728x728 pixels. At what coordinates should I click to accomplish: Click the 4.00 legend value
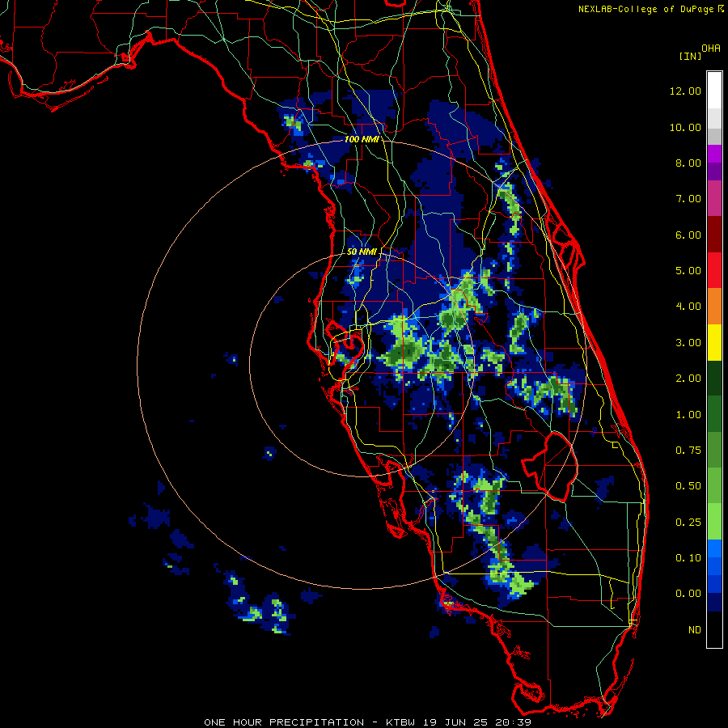click(688, 307)
